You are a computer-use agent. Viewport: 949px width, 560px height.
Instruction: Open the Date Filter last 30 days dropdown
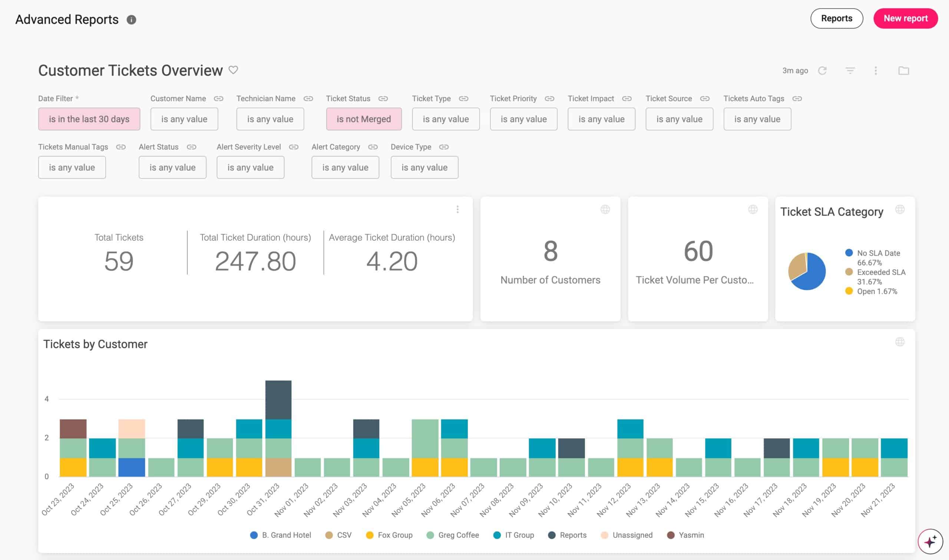point(89,119)
